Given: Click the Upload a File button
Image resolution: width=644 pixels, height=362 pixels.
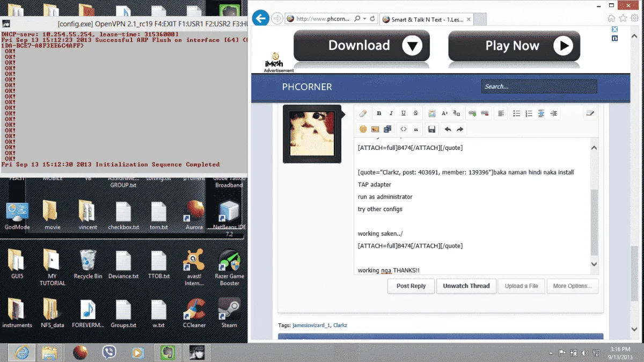Looking at the screenshot, I should [522, 286].
